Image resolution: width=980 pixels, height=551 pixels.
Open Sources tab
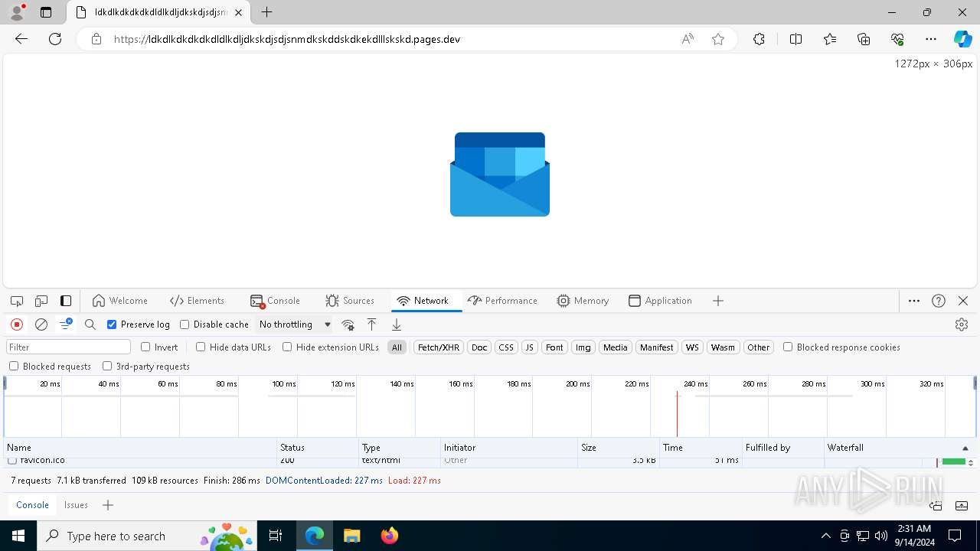[350, 301]
